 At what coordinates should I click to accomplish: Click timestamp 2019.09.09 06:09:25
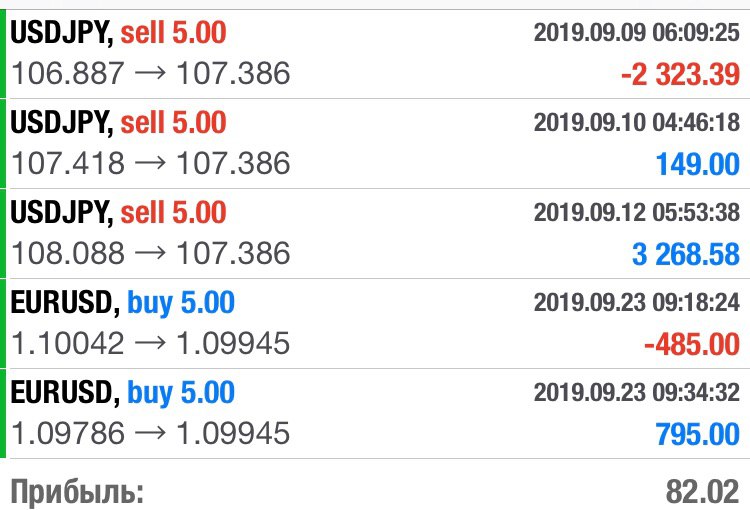637,33
